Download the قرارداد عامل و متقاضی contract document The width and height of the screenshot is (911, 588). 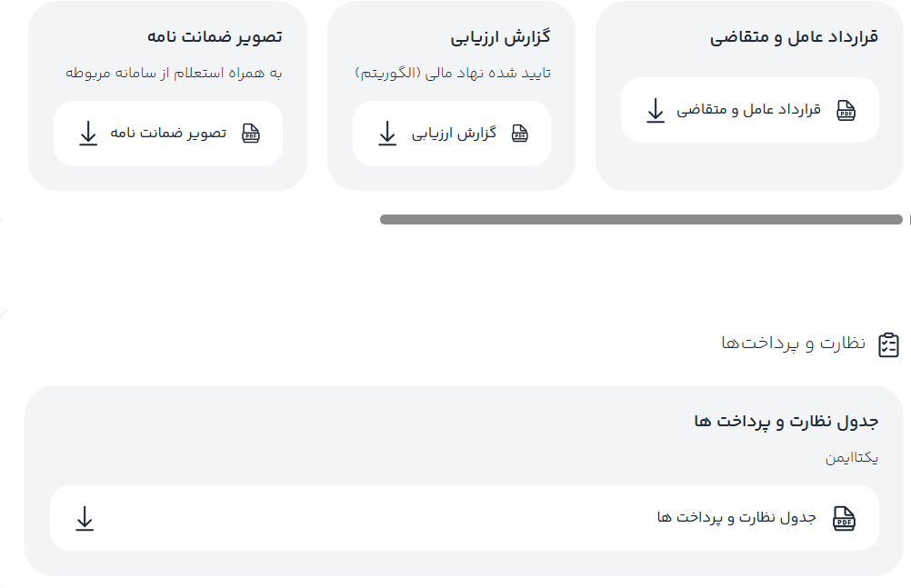(x=749, y=109)
